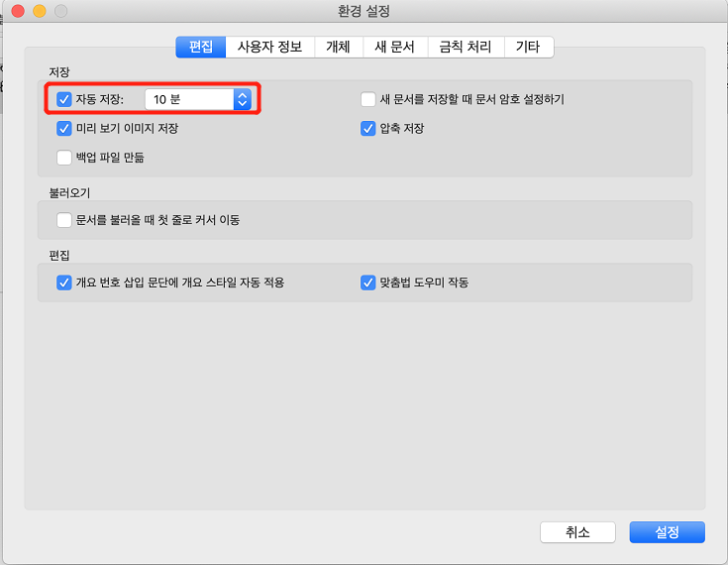
Task: Close the 환경 설정 window
Action: tap(18, 11)
